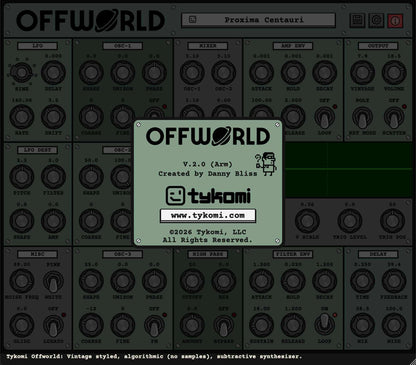Click the 'V.2.0 (Arm)' version text
Image resolution: width=416 pixels, height=365 pixels.
[208, 164]
